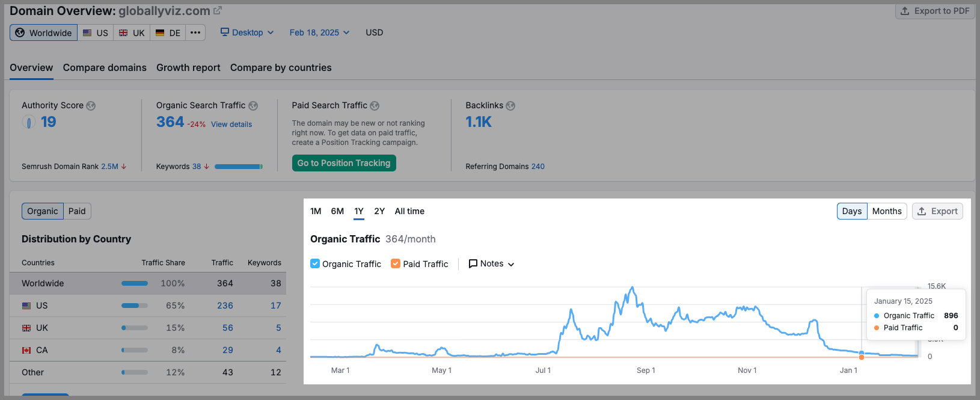The width and height of the screenshot is (980, 400).
Task: Uncheck the Organic Traffic checkbox
Action: 315,263
